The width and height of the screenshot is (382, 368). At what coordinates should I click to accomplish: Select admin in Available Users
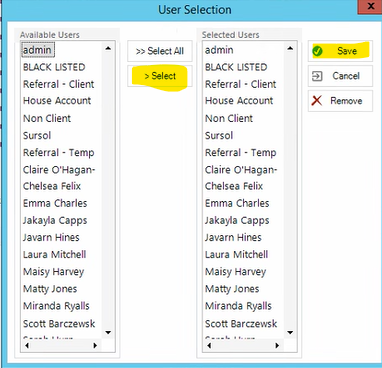tap(37, 50)
